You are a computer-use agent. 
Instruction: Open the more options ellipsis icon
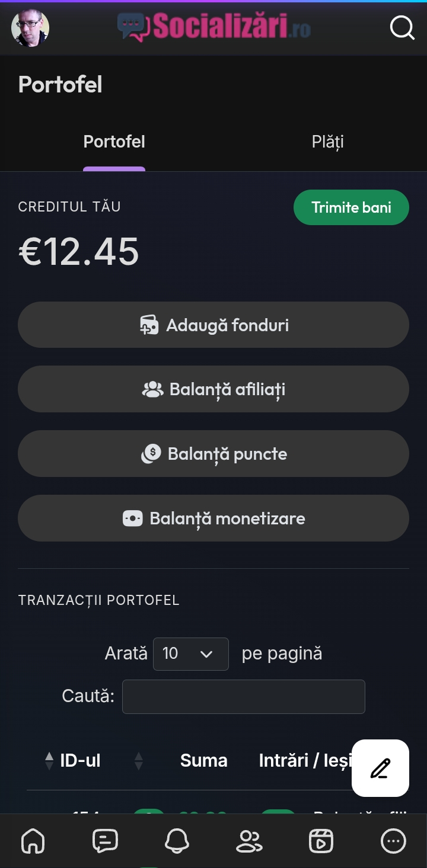[393, 841]
